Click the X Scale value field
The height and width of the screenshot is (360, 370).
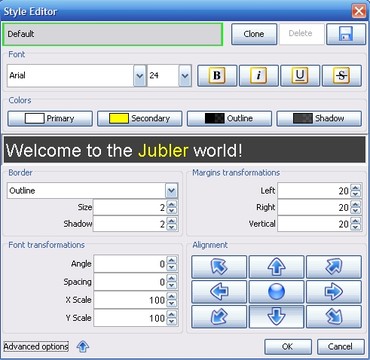(x=130, y=300)
